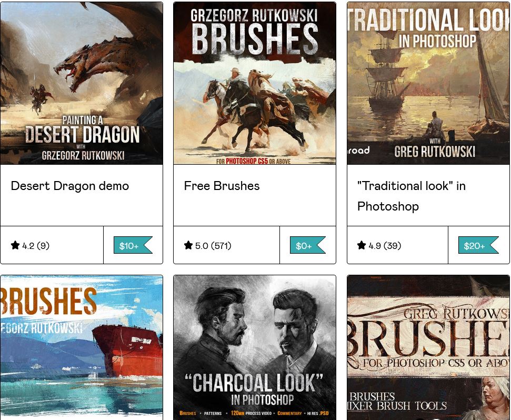
Task: Click "For Photoshop CS5 or above" on the brushes cover
Action: point(253,161)
